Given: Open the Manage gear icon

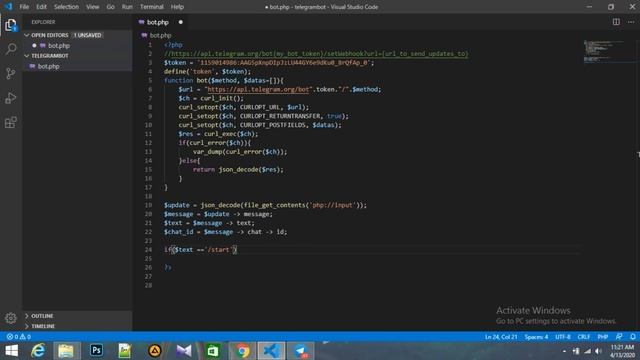Looking at the screenshot, I should 11,318.
